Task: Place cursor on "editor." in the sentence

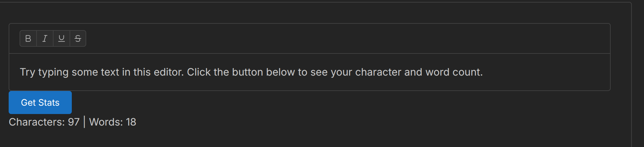Action: (169, 72)
